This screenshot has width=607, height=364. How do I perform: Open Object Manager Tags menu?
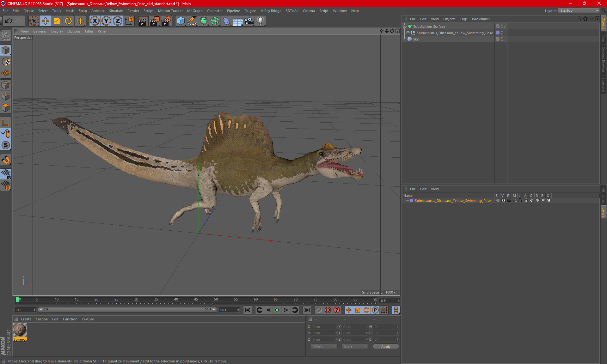(x=463, y=19)
